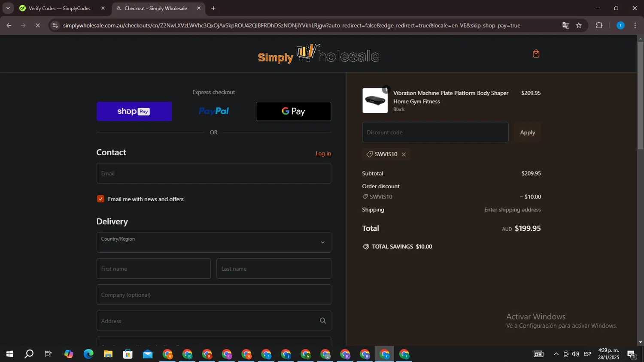Launch Copilot from the taskbar
Viewport: 644px width, 362px height.
coord(69,354)
